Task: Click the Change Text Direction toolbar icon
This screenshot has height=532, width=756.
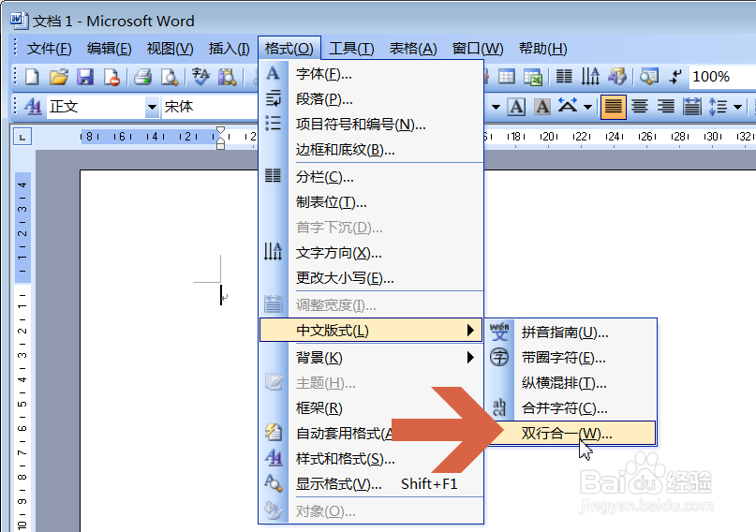Action: pos(590,77)
